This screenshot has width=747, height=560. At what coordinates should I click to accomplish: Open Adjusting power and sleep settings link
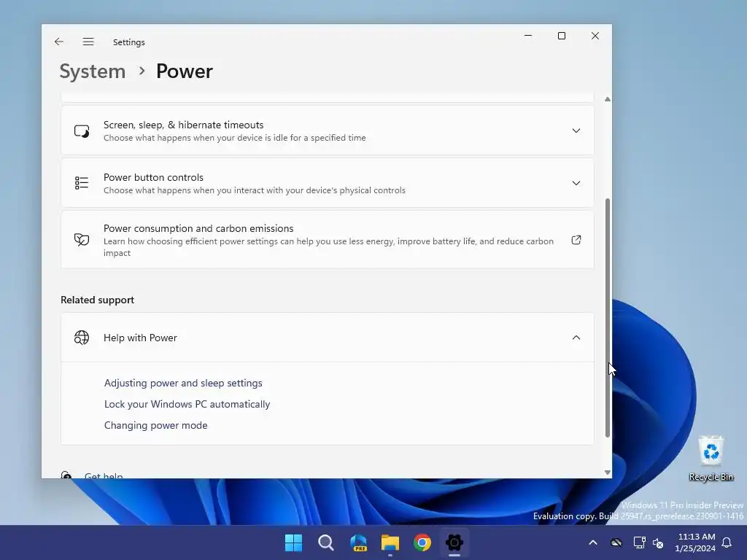[183, 383]
